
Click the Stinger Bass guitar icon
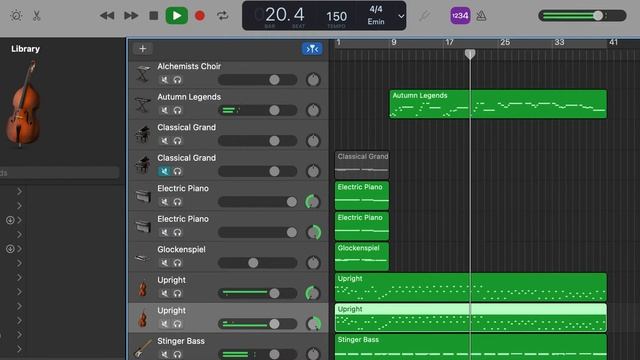(x=143, y=348)
